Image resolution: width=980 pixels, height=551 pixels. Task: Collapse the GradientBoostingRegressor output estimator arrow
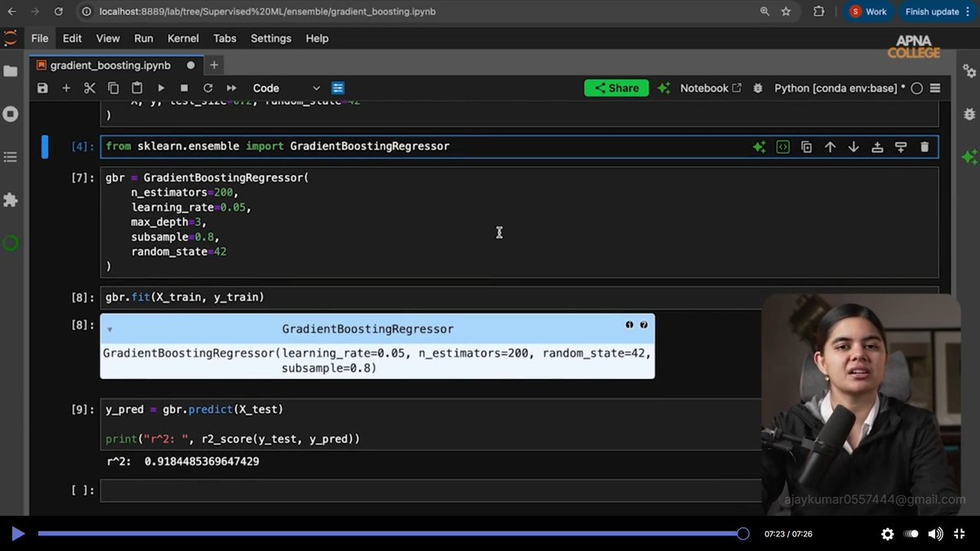click(x=110, y=330)
